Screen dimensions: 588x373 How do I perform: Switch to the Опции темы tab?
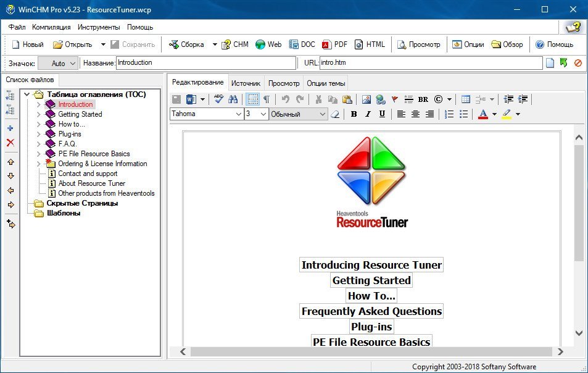(x=326, y=83)
